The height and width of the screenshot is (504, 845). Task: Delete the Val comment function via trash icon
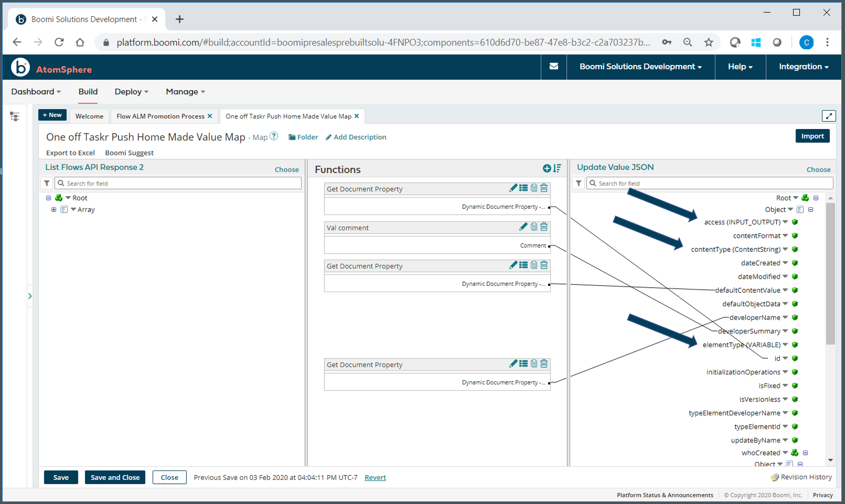tap(544, 227)
